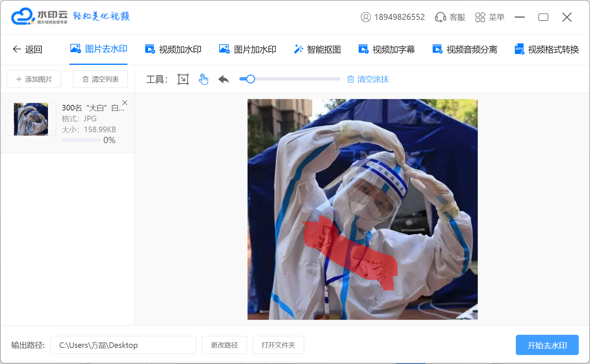Switch to 图片去水印 tab
The height and width of the screenshot is (364, 590).
tap(99, 49)
